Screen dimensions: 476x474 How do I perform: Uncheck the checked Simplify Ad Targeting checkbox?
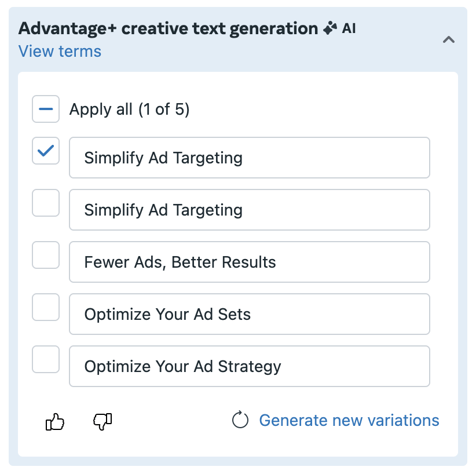46,151
